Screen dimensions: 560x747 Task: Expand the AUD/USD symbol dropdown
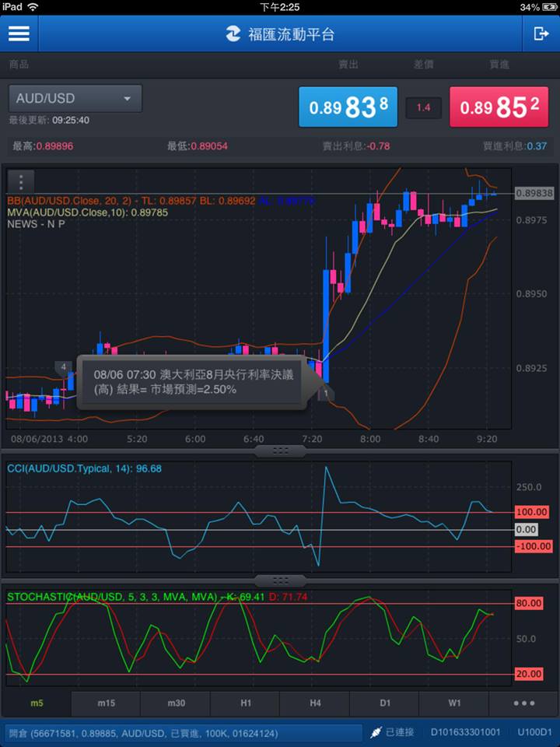tap(75, 99)
